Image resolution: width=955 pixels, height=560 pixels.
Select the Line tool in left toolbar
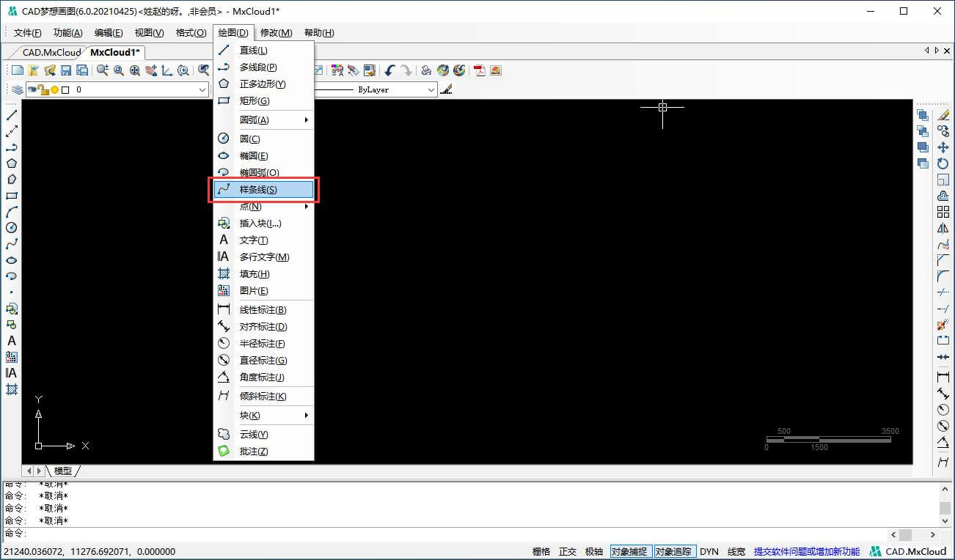[12, 115]
